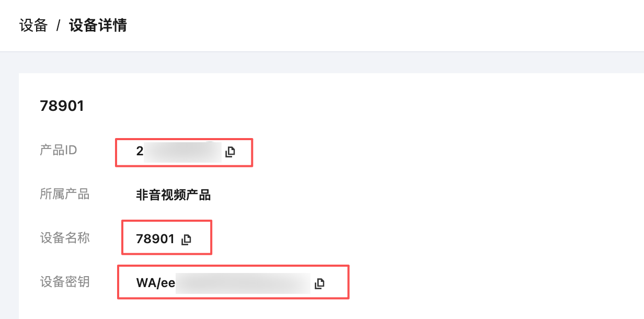This screenshot has height=319, width=644.
Task: Click the blurred part of the product ID
Action: click(183, 152)
